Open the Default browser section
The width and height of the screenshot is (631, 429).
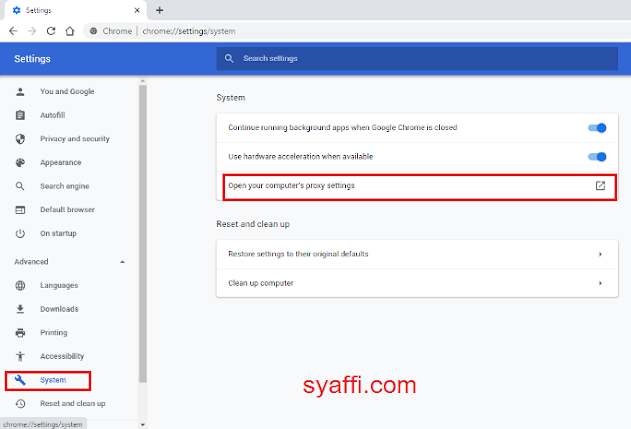(68, 210)
